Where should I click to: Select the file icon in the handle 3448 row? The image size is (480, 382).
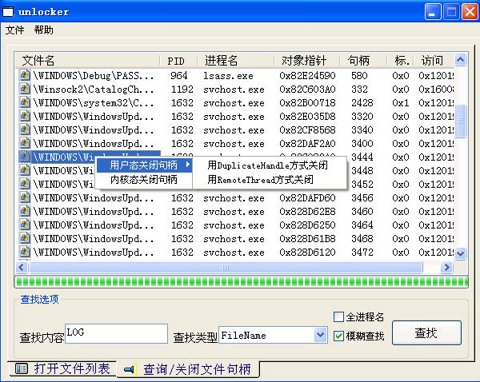(x=24, y=171)
